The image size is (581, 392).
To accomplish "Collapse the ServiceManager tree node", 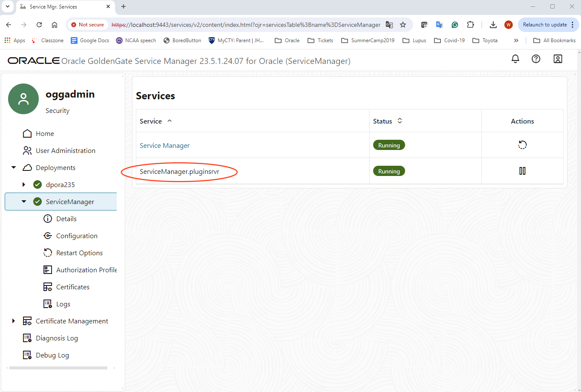I will (23, 202).
